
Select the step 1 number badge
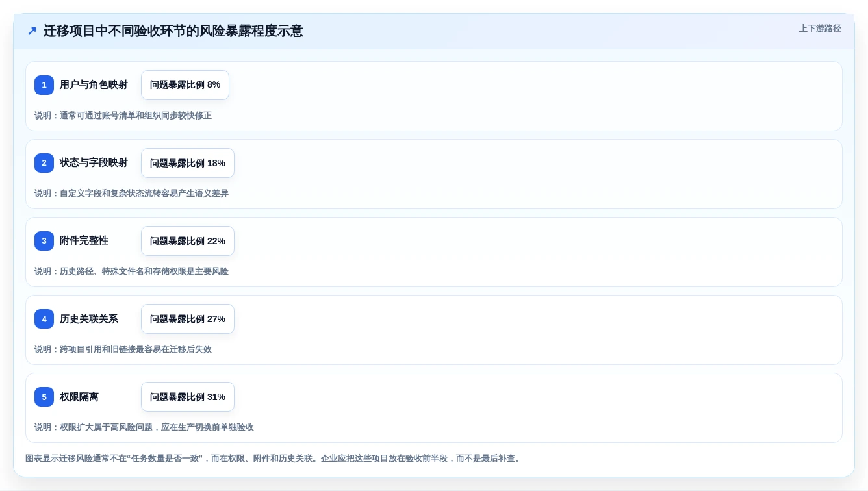pyautogui.click(x=44, y=85)
